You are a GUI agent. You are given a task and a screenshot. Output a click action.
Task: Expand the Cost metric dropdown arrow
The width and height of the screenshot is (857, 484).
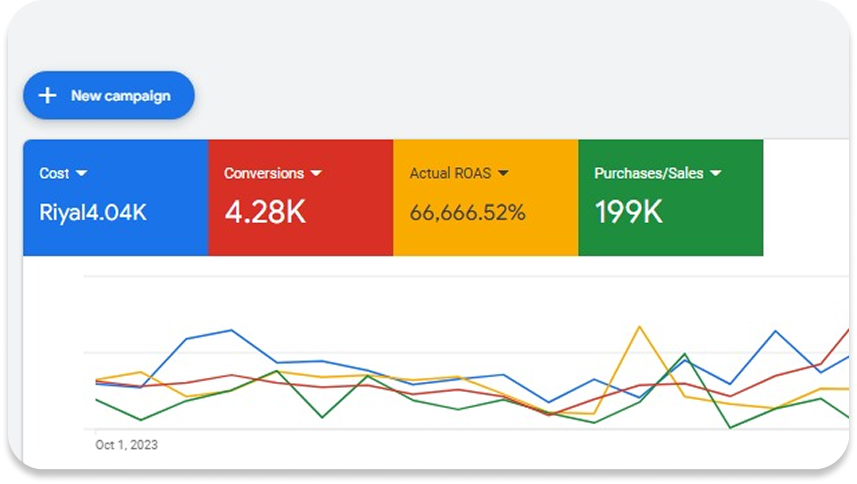tap(82, 174)
